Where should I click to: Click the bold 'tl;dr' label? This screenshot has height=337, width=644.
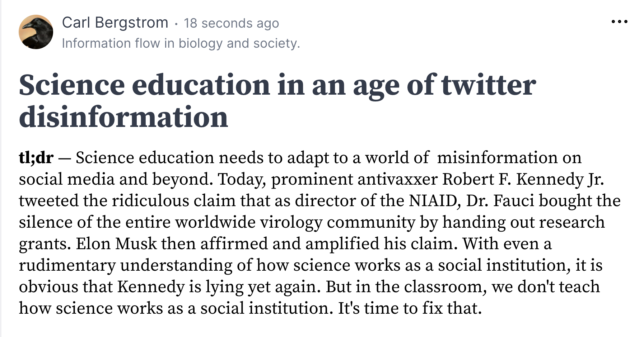tap(36, 158)
